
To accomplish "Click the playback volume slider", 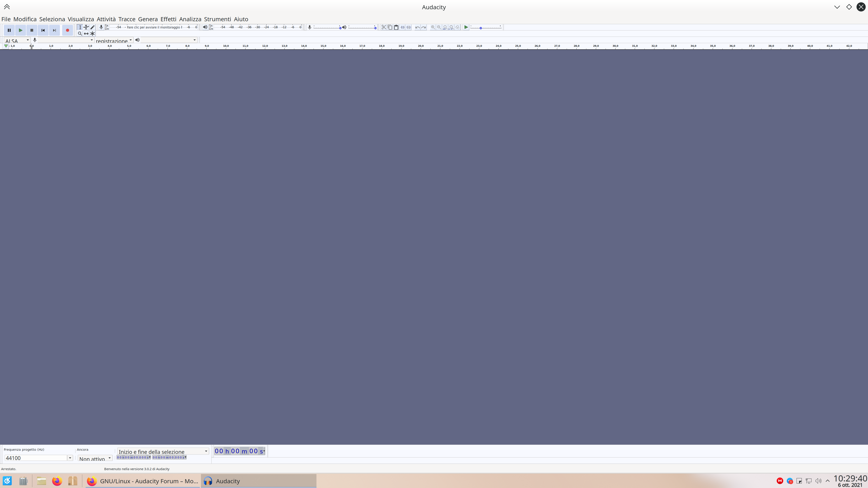I will [x=363, y=28].
